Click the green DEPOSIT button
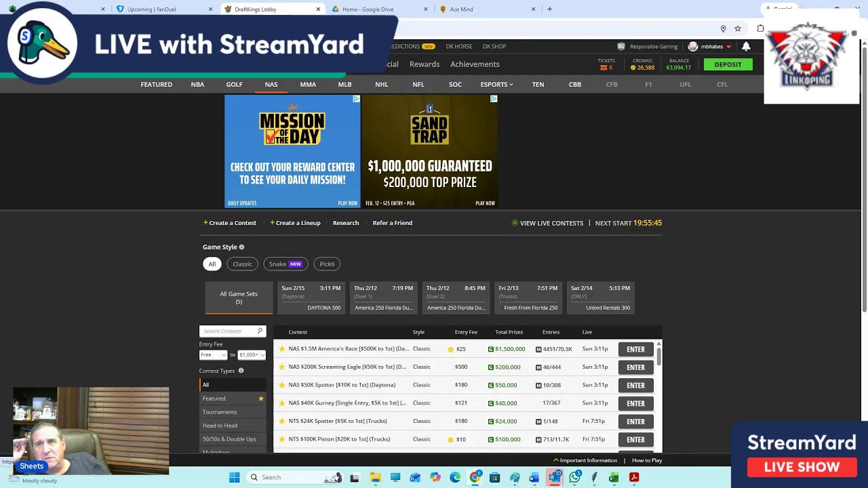 point(728,64)
